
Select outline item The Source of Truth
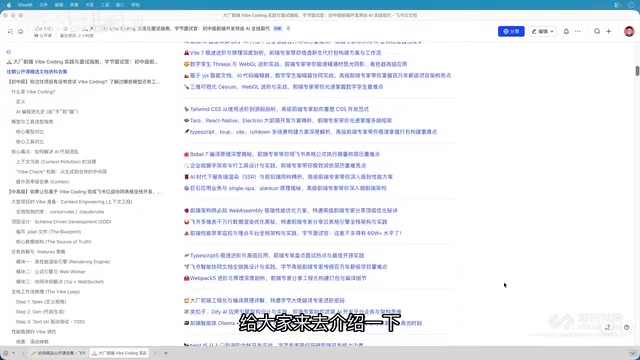pos(53,242)
